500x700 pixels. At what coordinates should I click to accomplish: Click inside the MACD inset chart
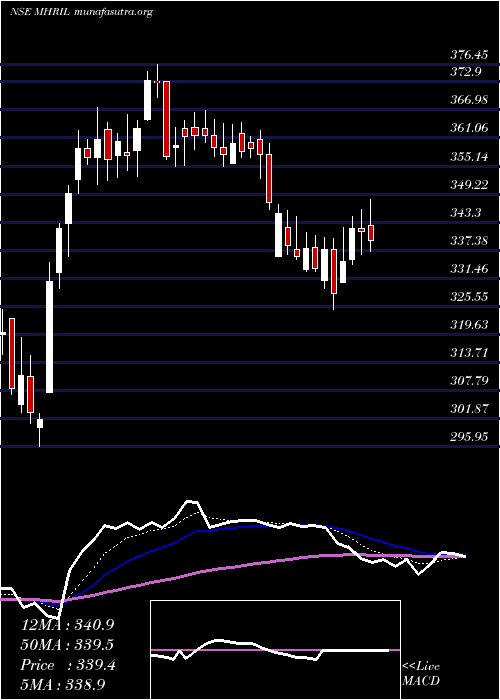[x=275, y=650]
